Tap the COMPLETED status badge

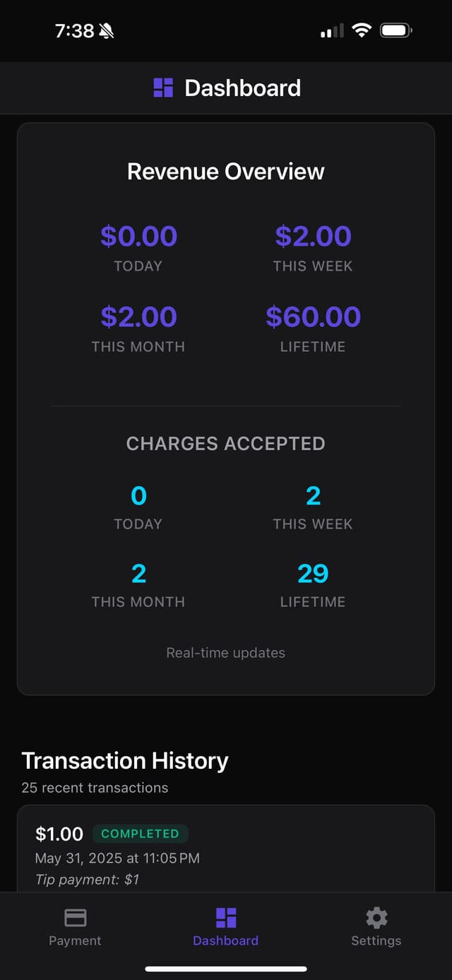click(x=141, y=834)
